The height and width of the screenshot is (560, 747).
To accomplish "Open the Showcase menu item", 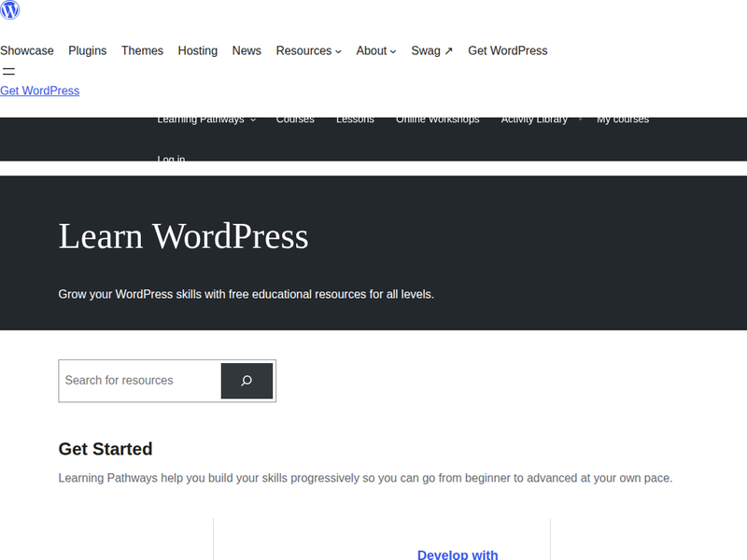I will pos(27,50).
